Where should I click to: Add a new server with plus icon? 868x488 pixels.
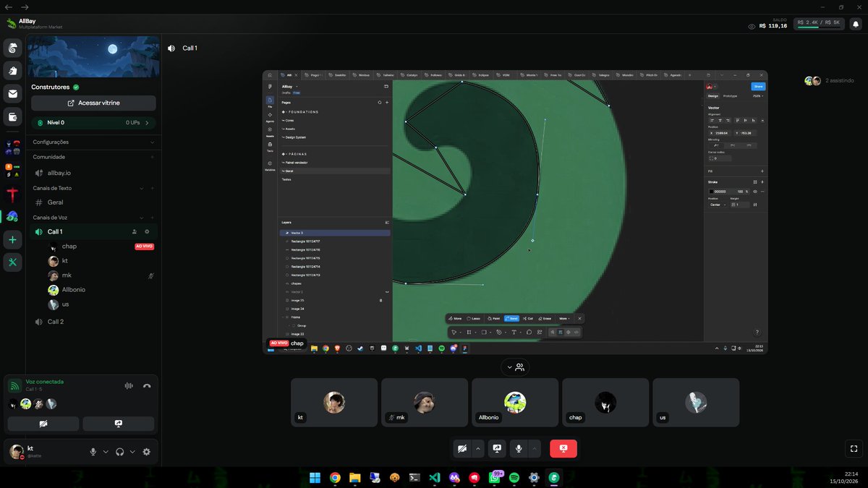[13, 239]
